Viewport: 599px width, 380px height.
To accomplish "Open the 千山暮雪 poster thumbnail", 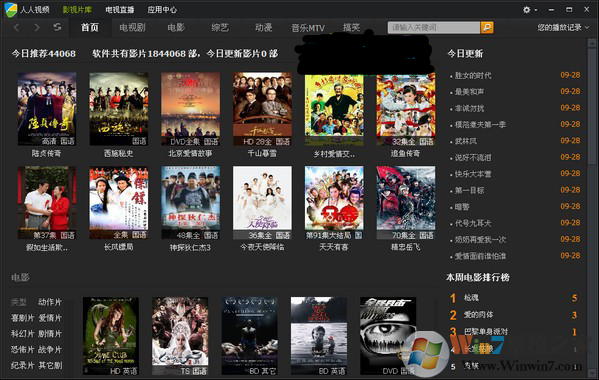I will [x=262, y=109].
